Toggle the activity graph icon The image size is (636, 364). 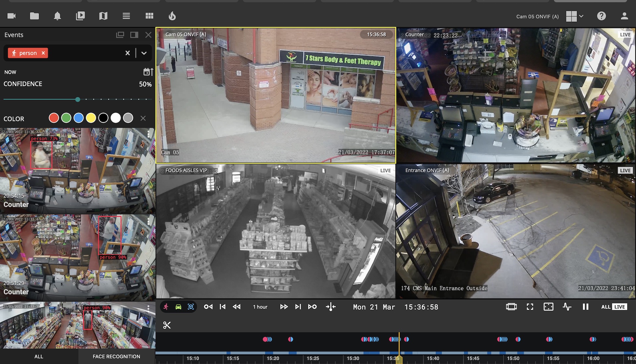[x=567, y=307]
